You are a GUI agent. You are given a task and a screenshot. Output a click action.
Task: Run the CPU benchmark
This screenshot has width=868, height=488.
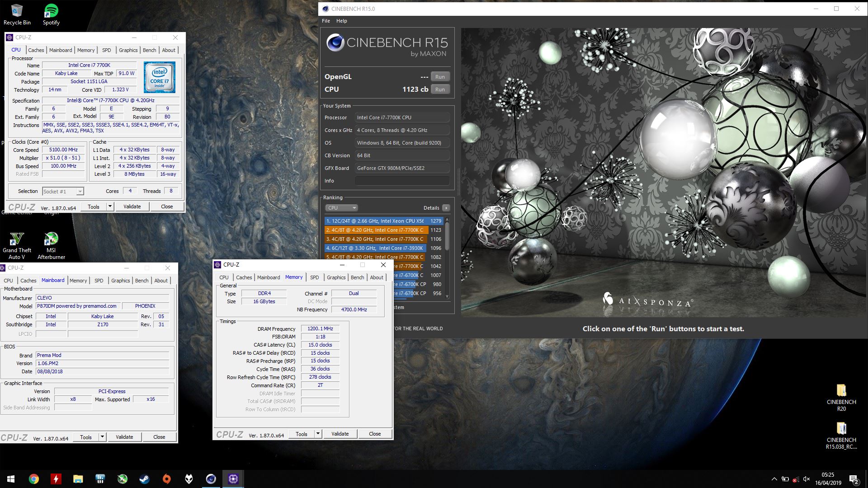[x=440, y=89]
